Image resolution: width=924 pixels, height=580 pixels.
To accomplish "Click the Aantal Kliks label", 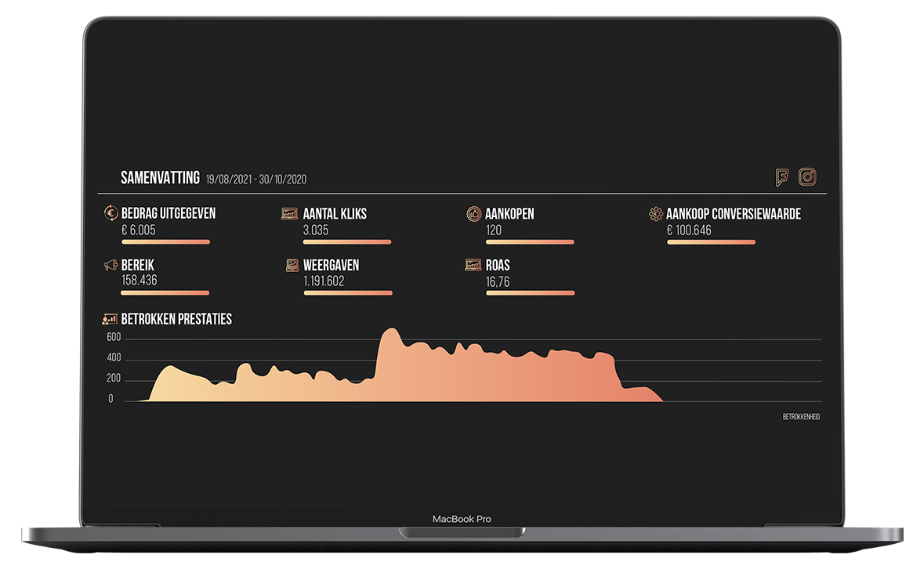I will tap(335, 214).
